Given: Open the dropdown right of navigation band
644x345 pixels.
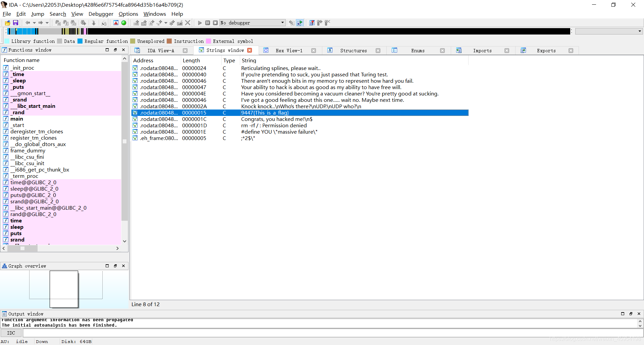Looking at the screenshot, I should point(639,31).
